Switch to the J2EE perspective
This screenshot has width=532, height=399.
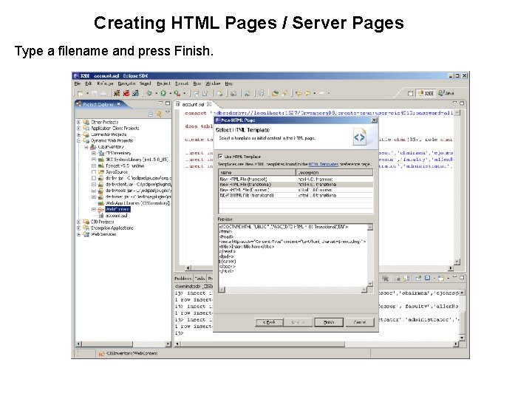[x=426, y=93]
